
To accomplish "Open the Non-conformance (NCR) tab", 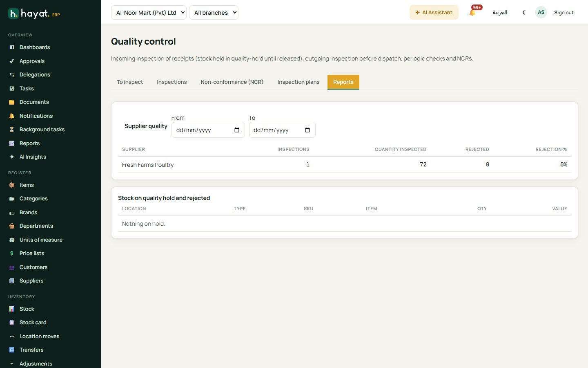I will coord(232,82).
